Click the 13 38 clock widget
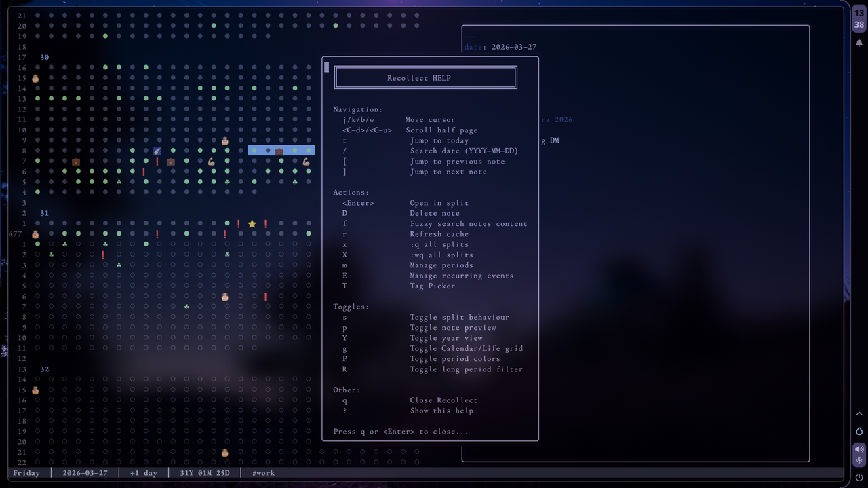 pyautogui.click(x=859, y=19)
